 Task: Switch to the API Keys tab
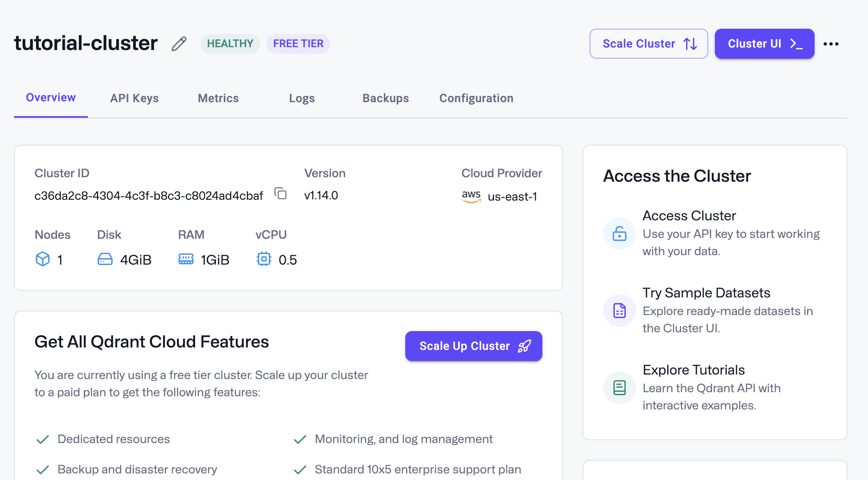click(134, 98)
